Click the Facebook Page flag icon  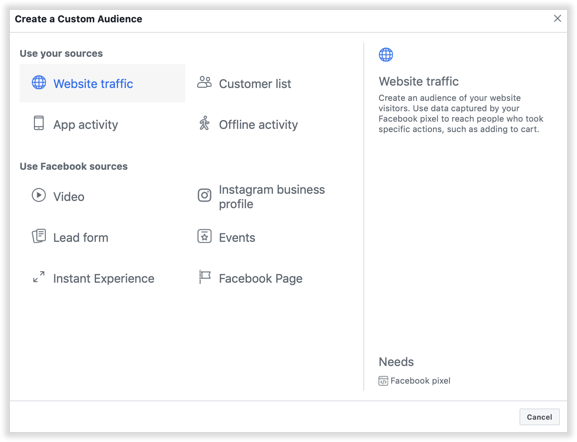[204, 277]
